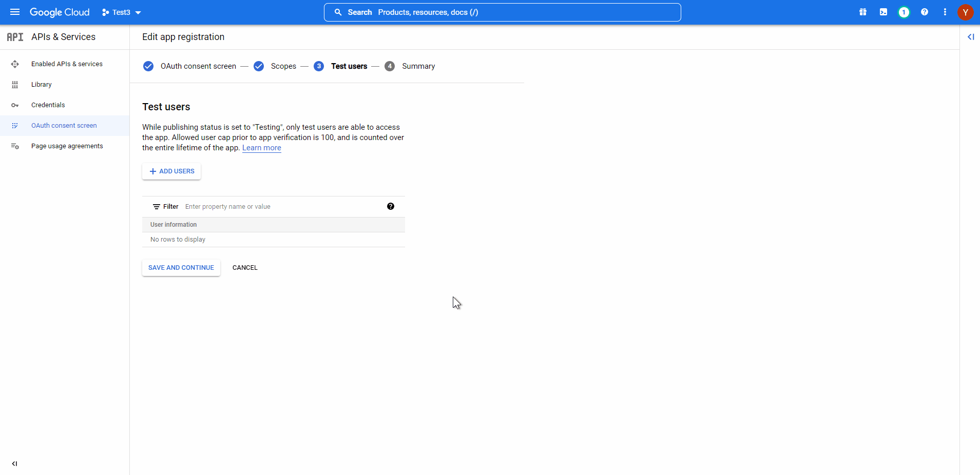Click the user account avatar Y

click(x=966, y=12)
